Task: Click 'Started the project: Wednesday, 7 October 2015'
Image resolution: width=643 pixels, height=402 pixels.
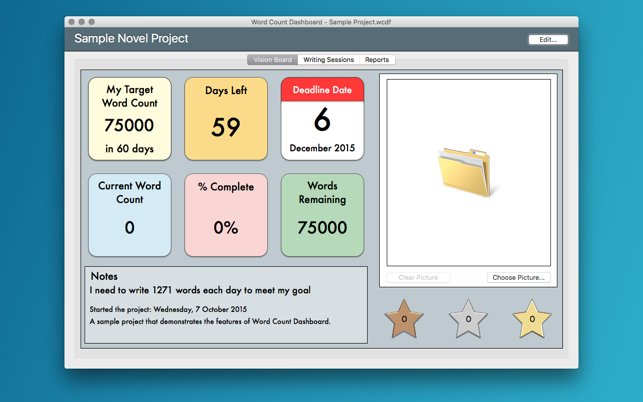Action: click(x=168, y=309)
